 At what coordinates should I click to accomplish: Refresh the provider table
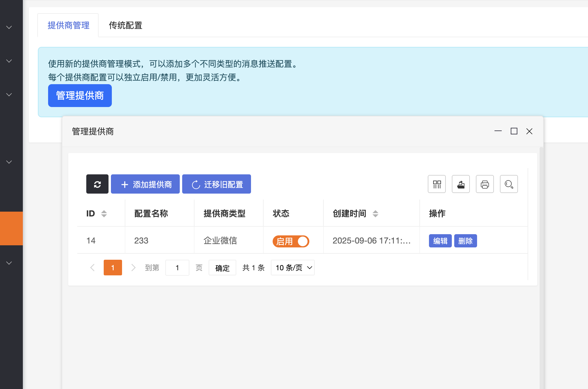coord(97,184)
